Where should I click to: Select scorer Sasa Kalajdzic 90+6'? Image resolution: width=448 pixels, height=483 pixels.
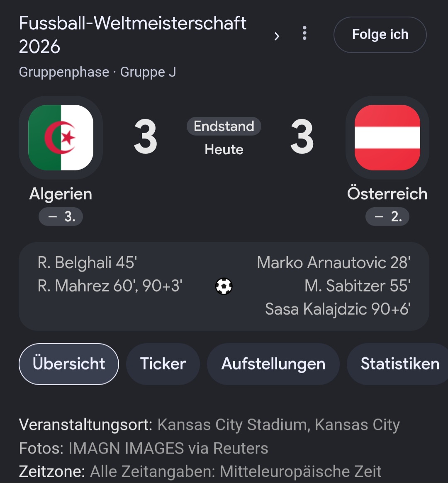(x=338, y=309)
